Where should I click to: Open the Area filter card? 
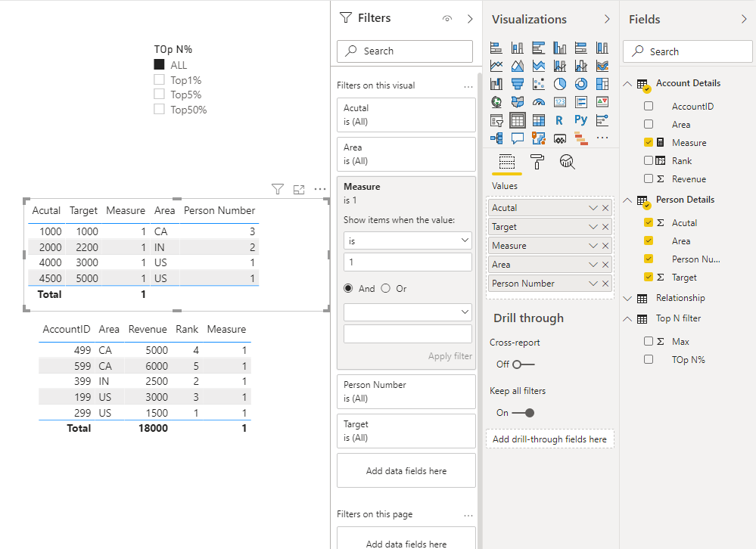click(x=406, y=154)
